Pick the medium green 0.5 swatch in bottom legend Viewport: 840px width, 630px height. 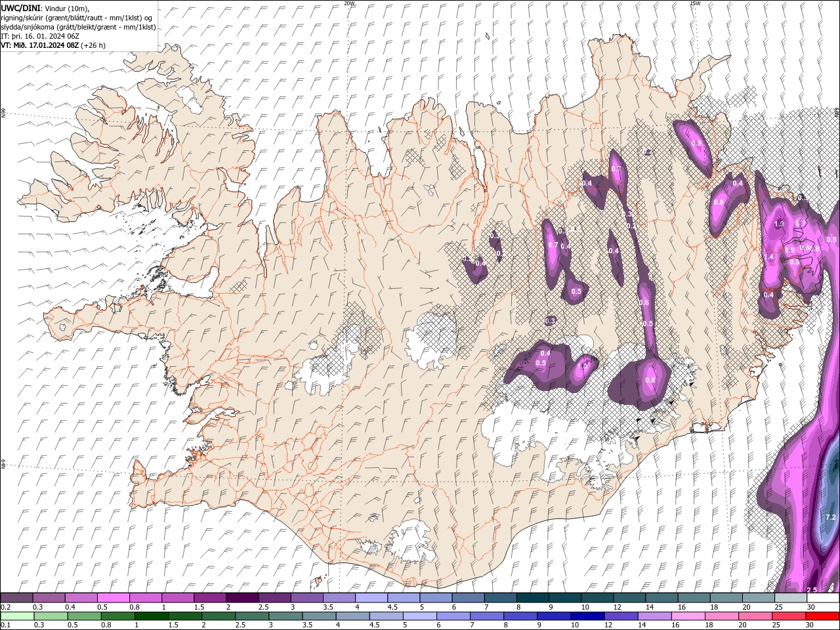tap(84, 616)
